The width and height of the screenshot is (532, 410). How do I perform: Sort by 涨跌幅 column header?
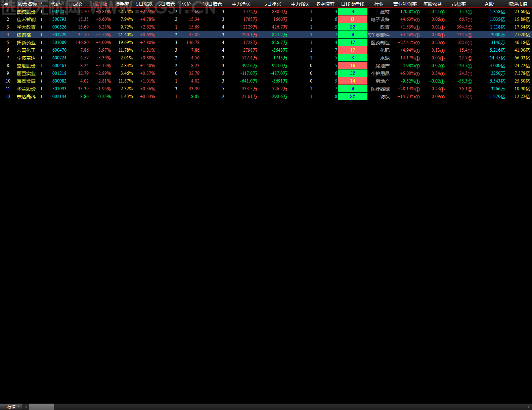click(x=100, y=4)
